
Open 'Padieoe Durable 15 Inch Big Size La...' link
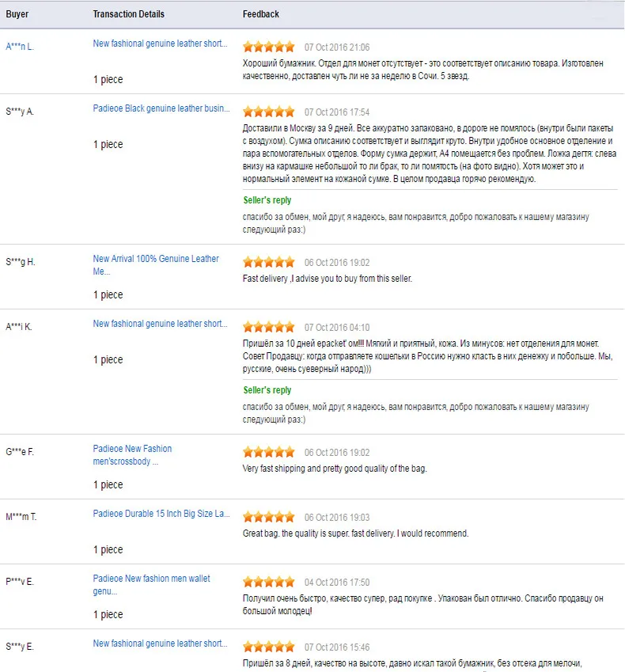(161, 514)
